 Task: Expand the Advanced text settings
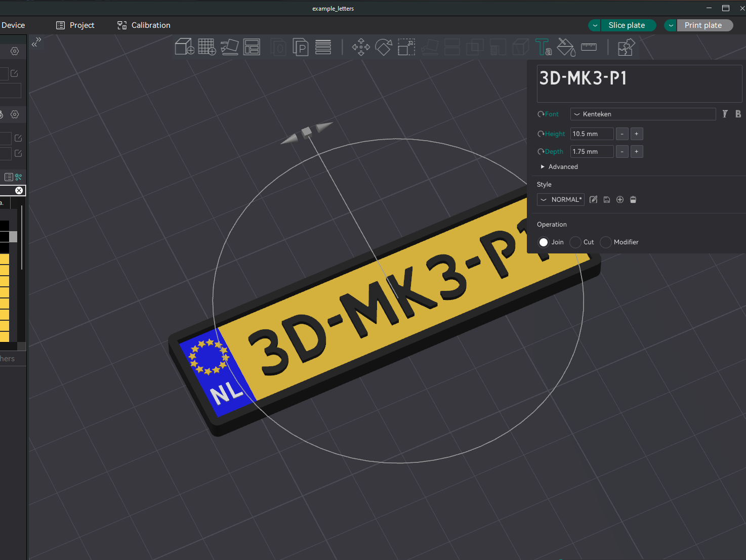559,166
